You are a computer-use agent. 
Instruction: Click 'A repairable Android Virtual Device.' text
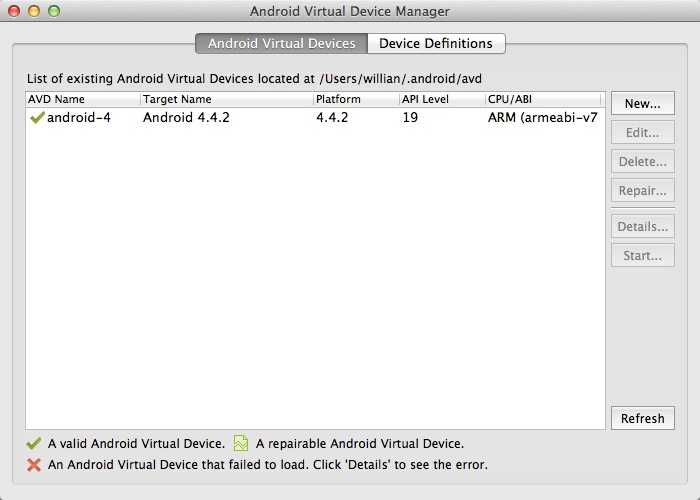click(x=360, y=443)
